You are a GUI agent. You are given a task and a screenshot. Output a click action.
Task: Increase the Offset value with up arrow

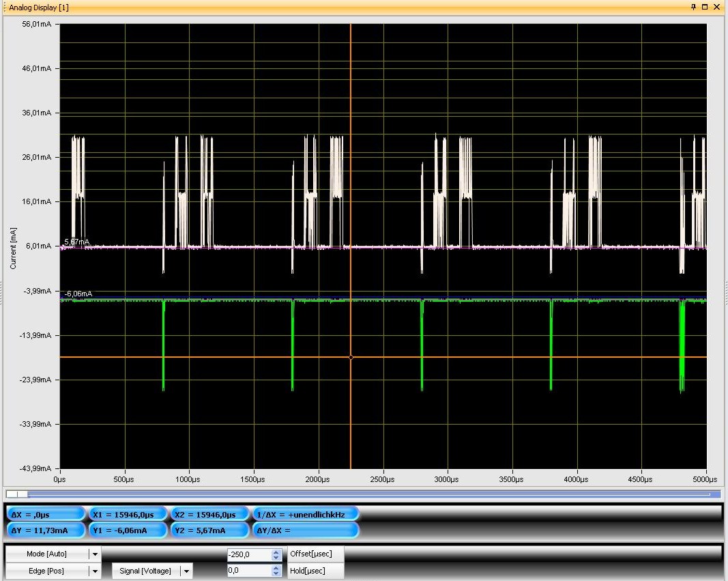point(276,552)
